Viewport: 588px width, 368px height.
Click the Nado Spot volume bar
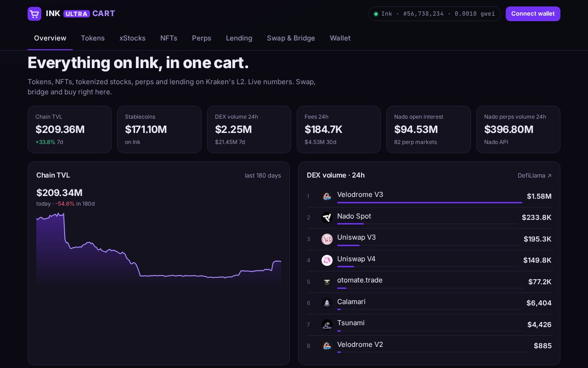coord(427,224)
